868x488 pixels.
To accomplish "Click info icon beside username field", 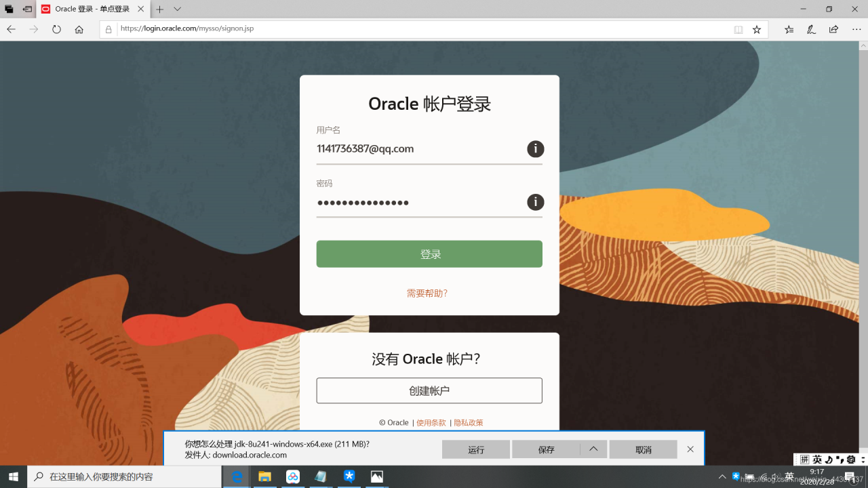I will tap(535, 149).
